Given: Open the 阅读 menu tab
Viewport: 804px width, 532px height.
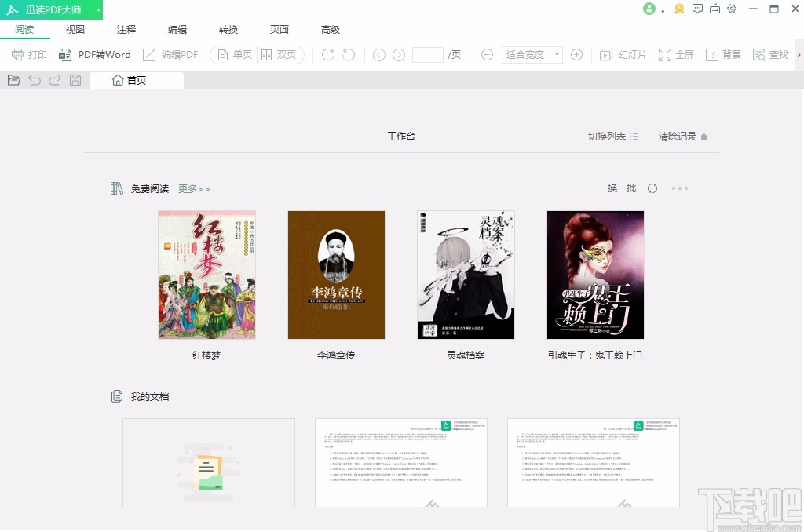Looking at the screenshot, I should click(24, 30).
